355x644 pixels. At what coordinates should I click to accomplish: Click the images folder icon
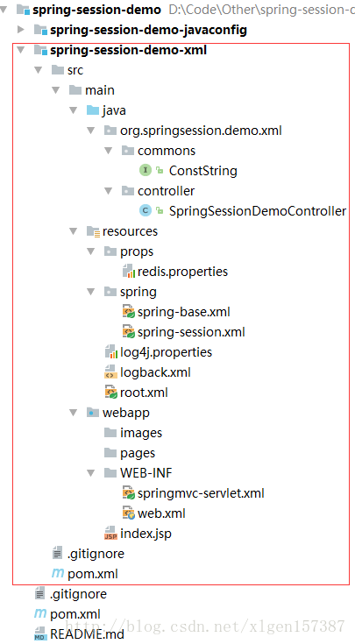pos(110,432)
